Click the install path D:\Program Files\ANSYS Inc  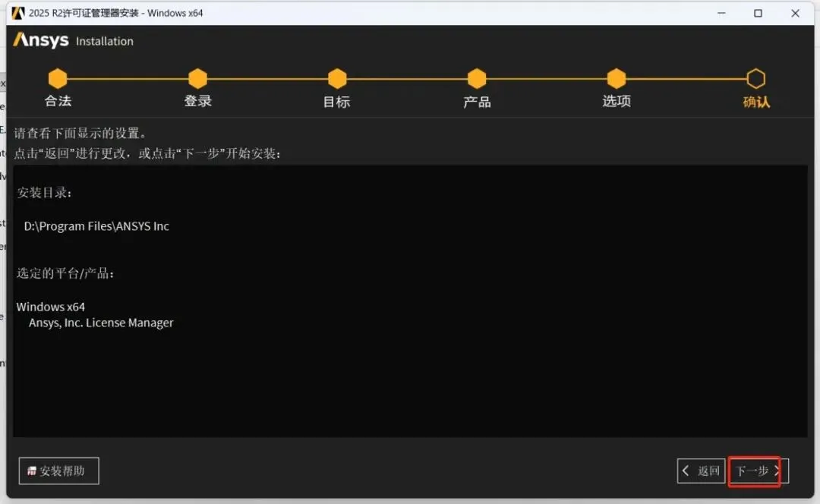[x=96, y=226]
